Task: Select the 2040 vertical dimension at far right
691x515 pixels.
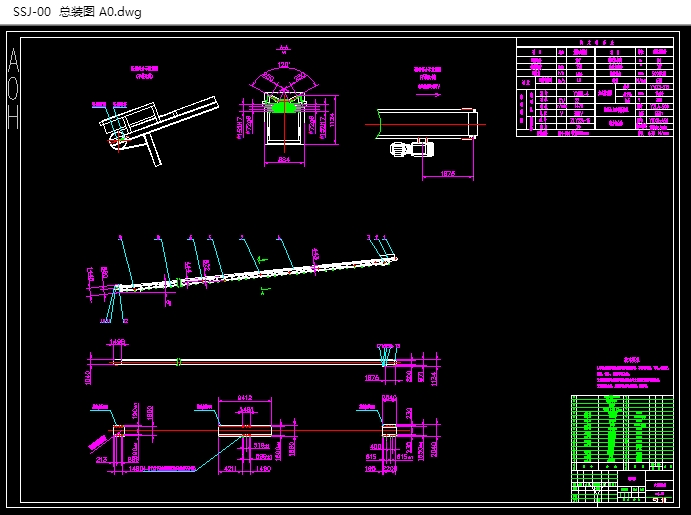Action: [x=435, y=449]
